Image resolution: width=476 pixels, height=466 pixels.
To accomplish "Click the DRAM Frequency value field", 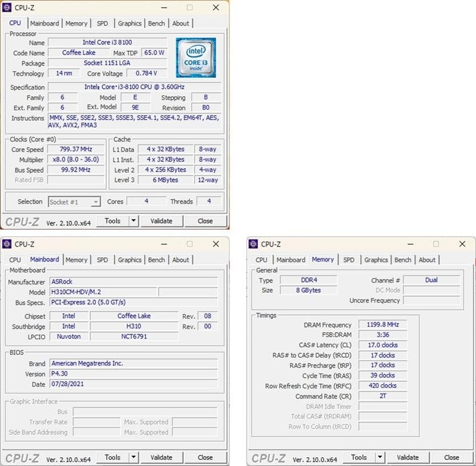I will pyautogui.click(x=382, y=324).
